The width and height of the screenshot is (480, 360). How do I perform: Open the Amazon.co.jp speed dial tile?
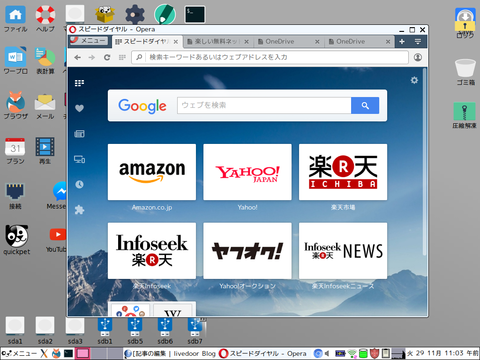point(152,172)
